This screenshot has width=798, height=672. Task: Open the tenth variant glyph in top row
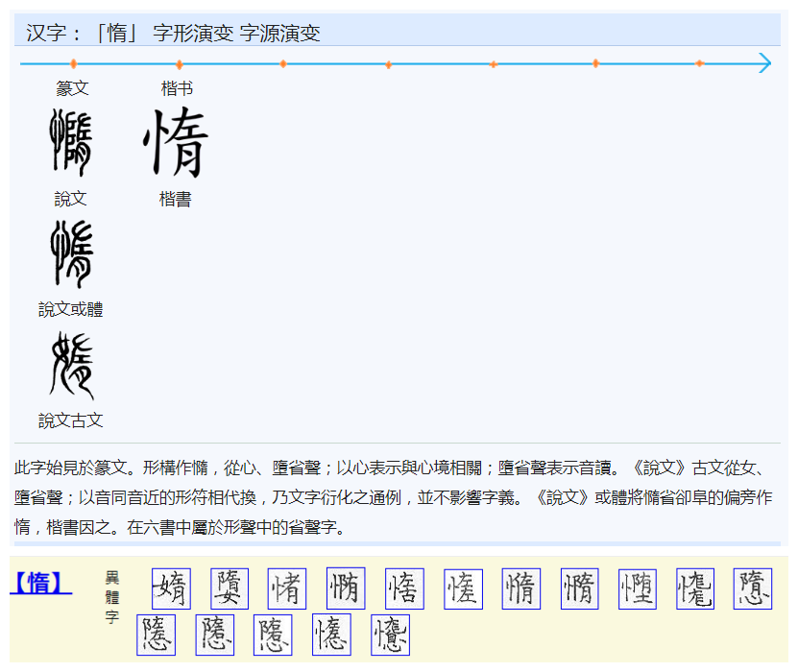pyautogui.click(x=695, y=589)
